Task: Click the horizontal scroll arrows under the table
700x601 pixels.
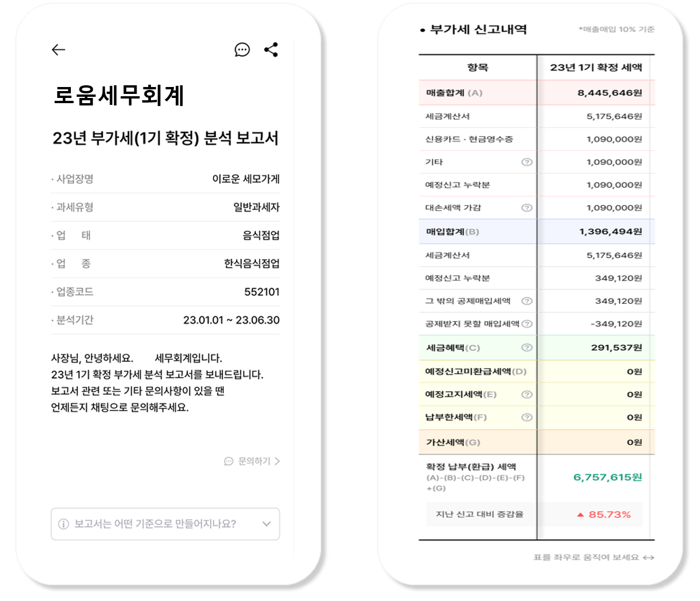Action: pos(649,558)
